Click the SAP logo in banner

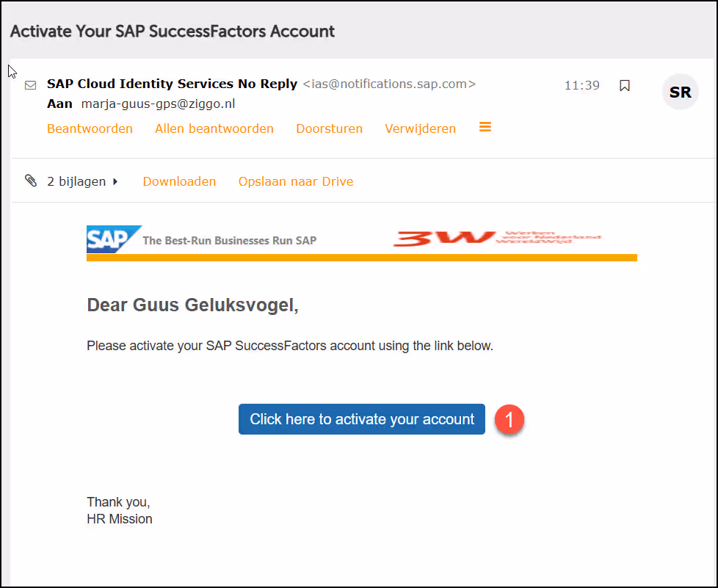[114, 239]
